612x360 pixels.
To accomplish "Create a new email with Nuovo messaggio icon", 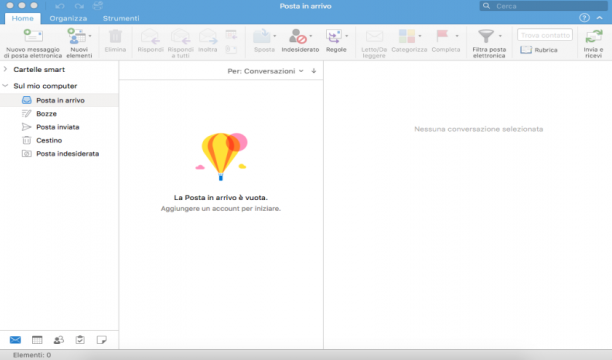I will click(33, 36).
